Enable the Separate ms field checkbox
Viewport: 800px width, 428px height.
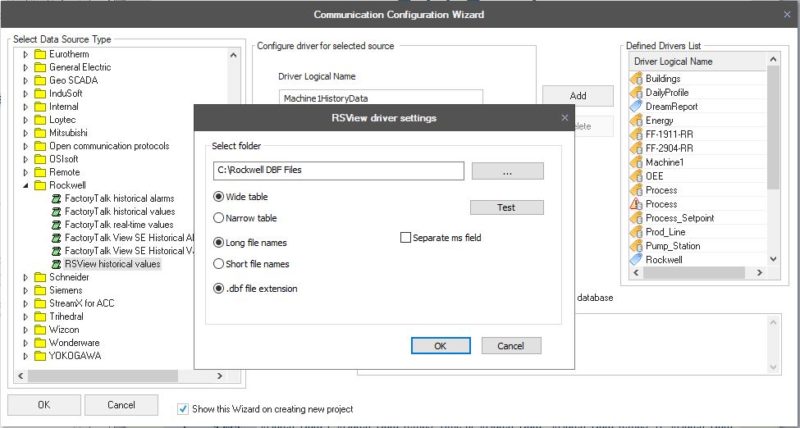click(x=406, y=238)
